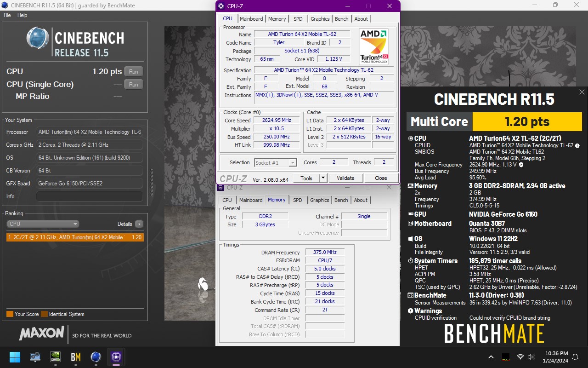588x368 pixels.
Task: Click the GPU icon in BenchMate panel
Action: pos(411,214)
